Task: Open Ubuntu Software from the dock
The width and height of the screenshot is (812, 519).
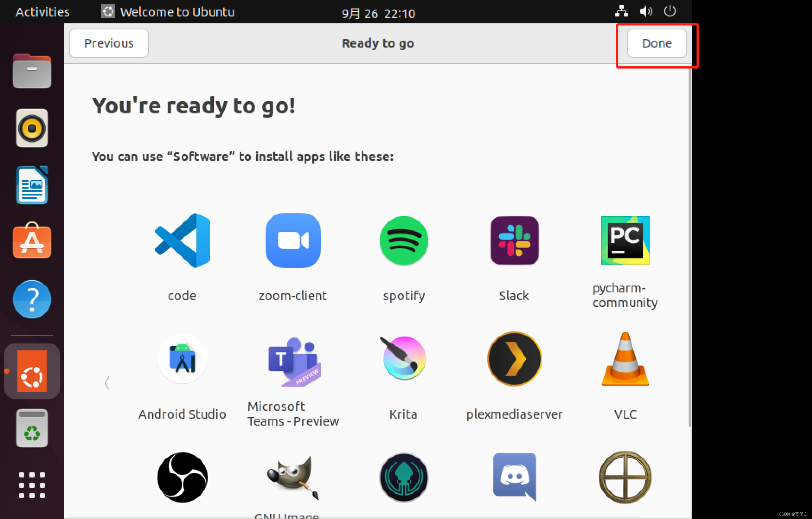Action: 32,240
